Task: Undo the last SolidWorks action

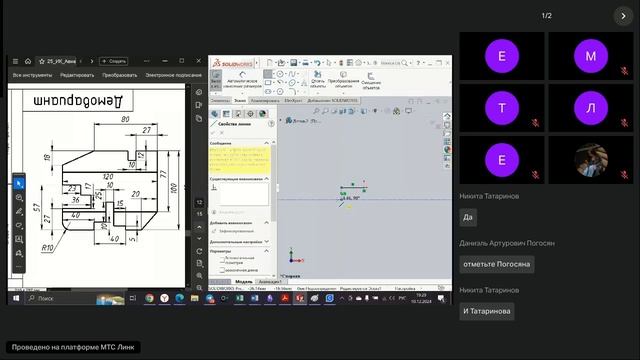Action: point(317,62)
